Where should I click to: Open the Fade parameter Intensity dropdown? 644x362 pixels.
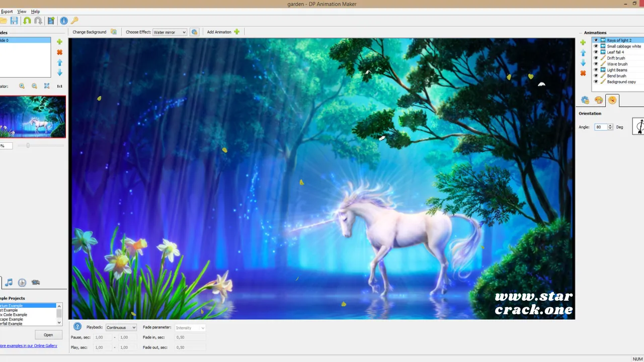[190, 328]
